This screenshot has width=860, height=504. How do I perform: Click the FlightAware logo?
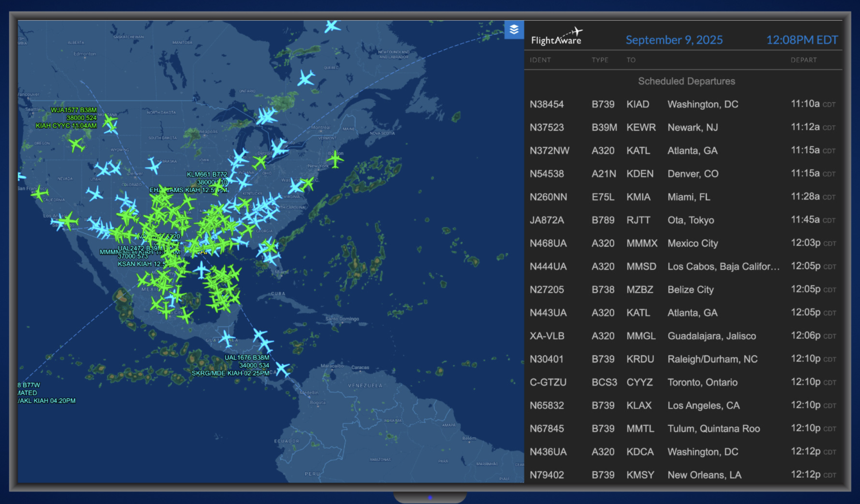click(x=557, y=36)
